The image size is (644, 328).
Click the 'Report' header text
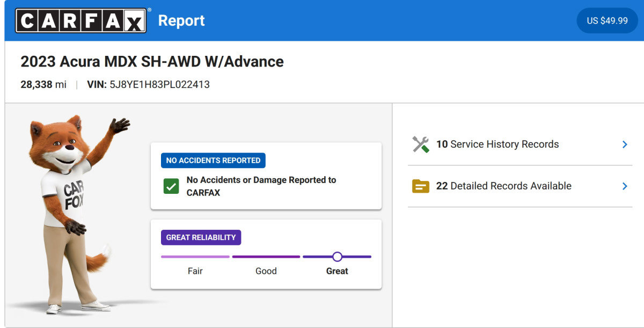pyautogui.click(x=181, y=21)
